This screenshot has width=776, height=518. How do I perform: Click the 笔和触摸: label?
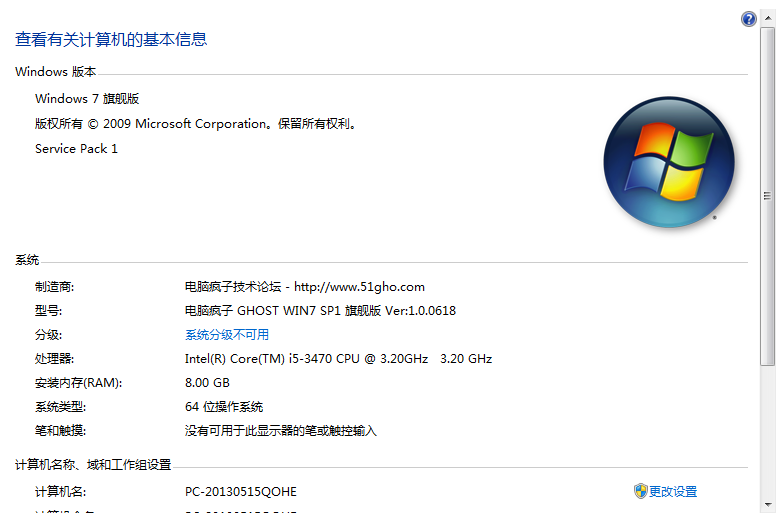tap(60, 431)
